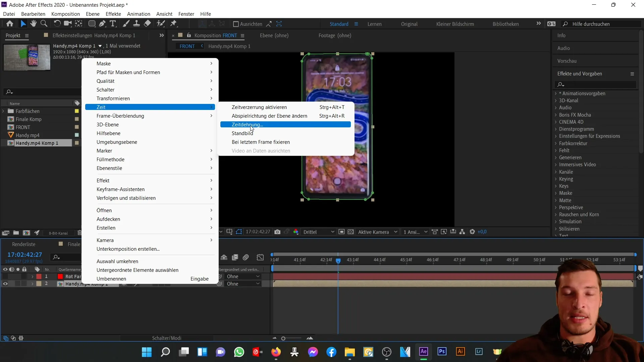Toggle solo mode on layer 2
This screenshot has height=362, width=644.
tap(18, 284)
